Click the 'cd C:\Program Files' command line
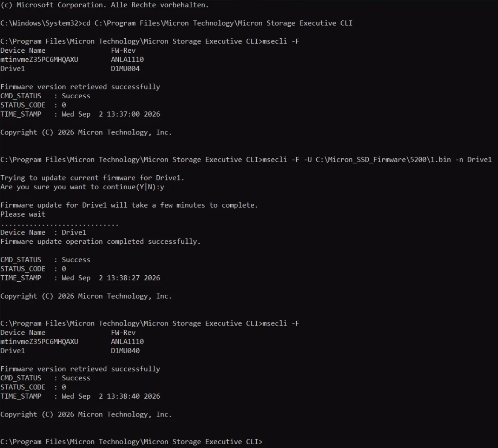The width and height of the screenshot is (498, 448). click(176, 23)
